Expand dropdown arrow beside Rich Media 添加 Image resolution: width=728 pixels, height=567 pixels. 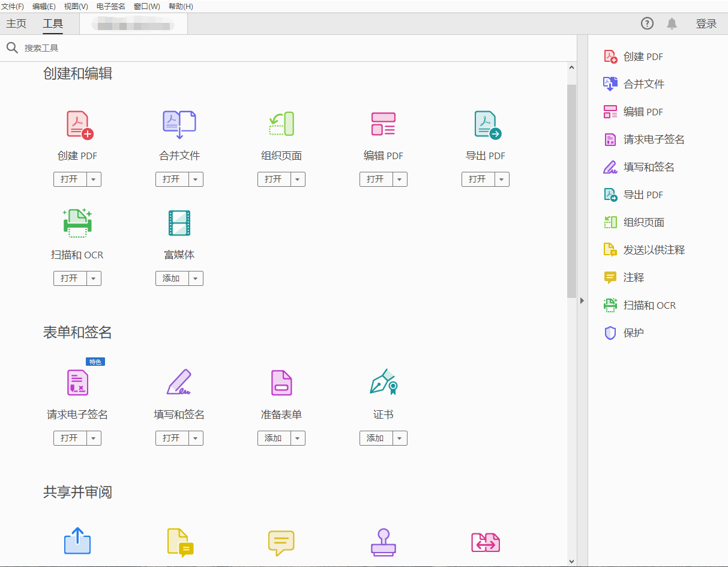196,278
